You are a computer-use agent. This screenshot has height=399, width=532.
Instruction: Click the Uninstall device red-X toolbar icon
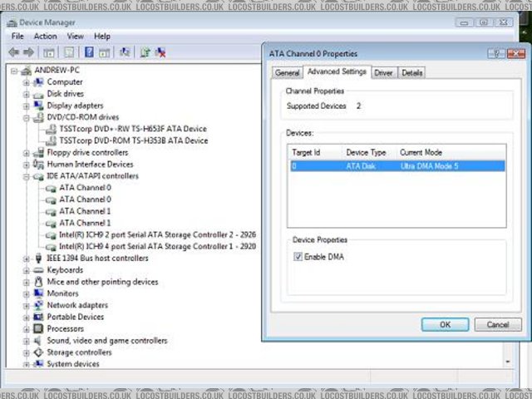[x=160, y=52]
